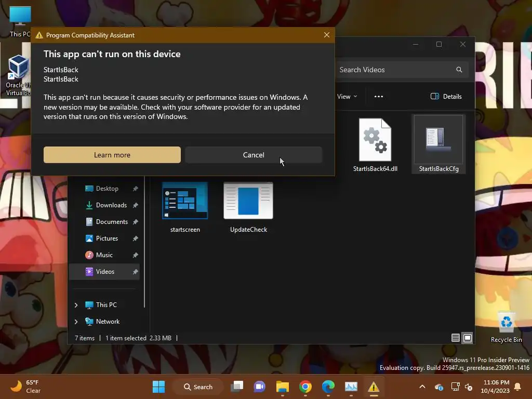The image size is (532, 399).
Task: Click the '7 items' status bar text
Action: 85,338
